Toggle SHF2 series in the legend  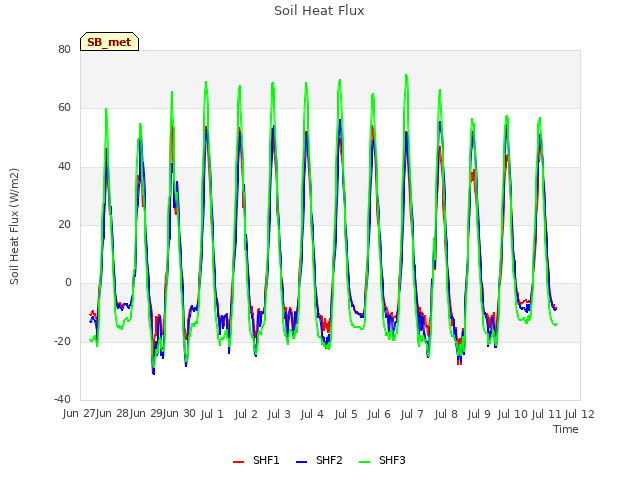tap(319, 460)
